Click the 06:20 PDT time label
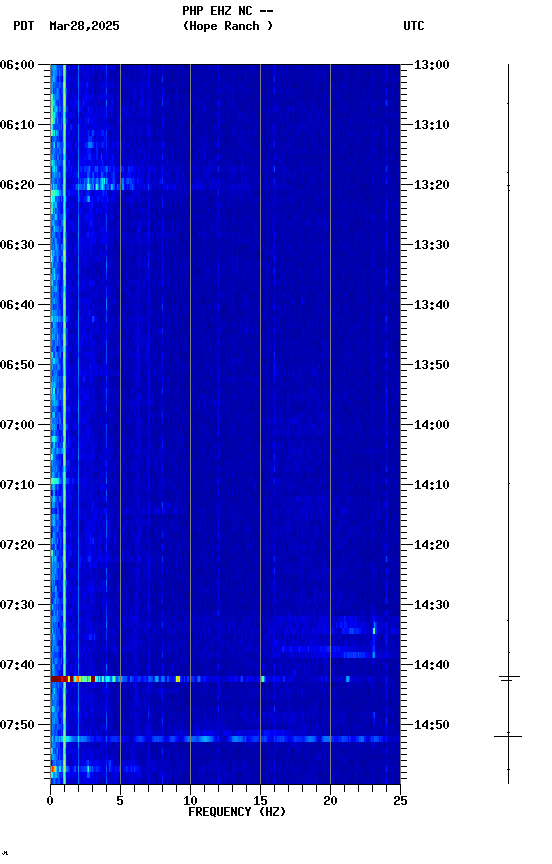Screen dimensions: 552x864 (17, 185)
